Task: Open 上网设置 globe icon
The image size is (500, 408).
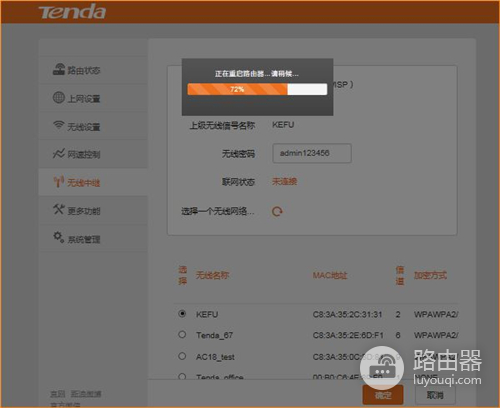Action: (x=59, y=98)
